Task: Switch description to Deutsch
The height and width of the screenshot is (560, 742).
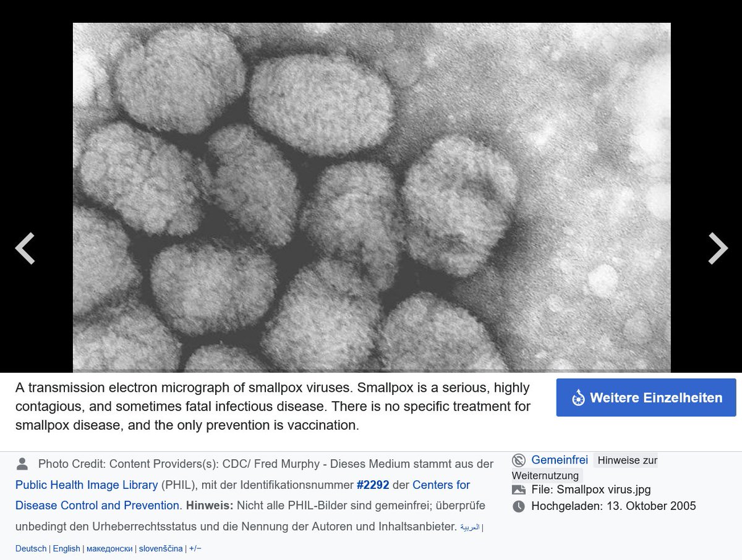Action: tap(31, 548)
